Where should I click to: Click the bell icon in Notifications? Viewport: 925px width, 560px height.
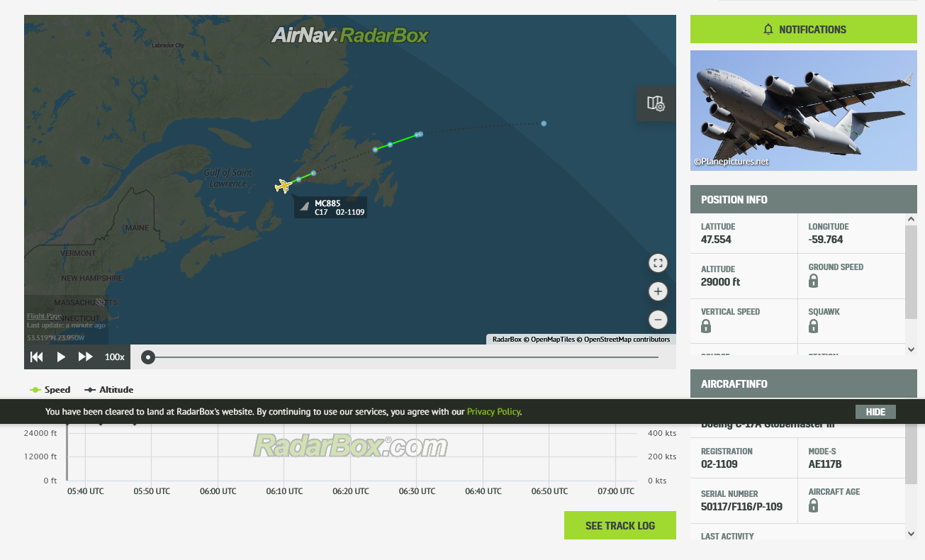768,29
